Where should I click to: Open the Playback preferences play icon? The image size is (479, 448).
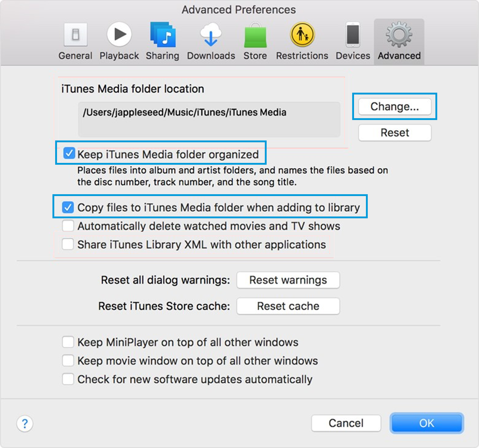point(119,34)
